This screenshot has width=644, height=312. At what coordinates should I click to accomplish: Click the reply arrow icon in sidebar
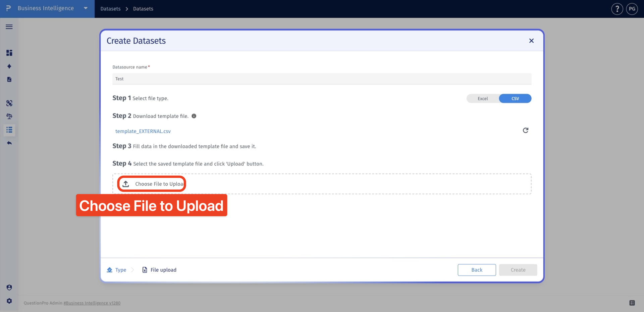(9, 143)
